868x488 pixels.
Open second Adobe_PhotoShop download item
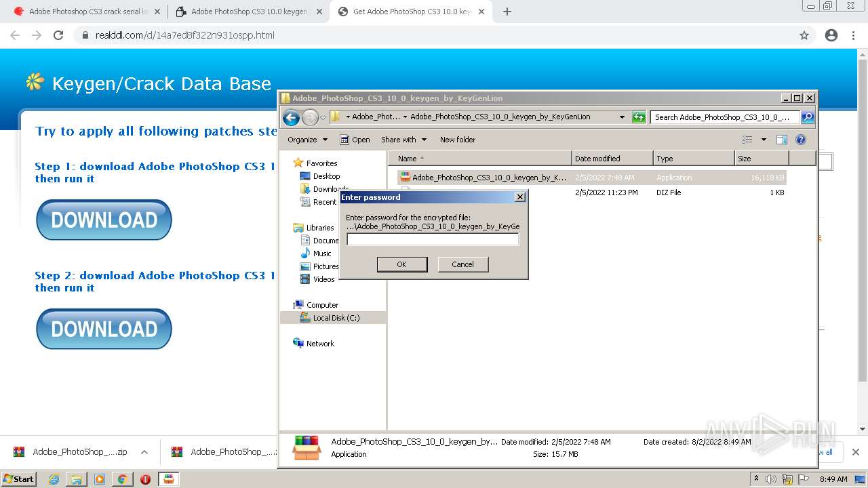tap(224, 452)
